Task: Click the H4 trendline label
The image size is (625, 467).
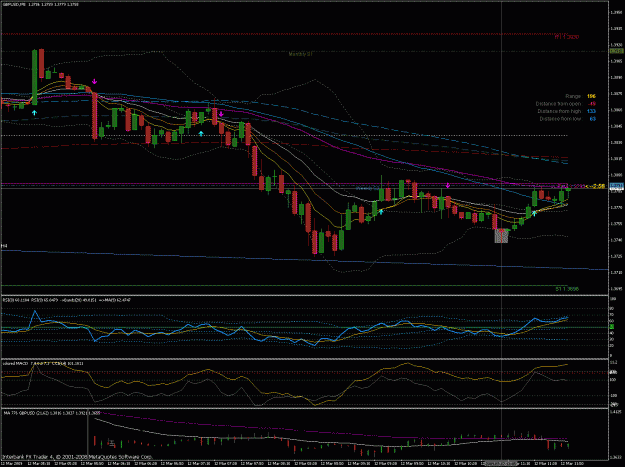Action: (x=4, y=246)
